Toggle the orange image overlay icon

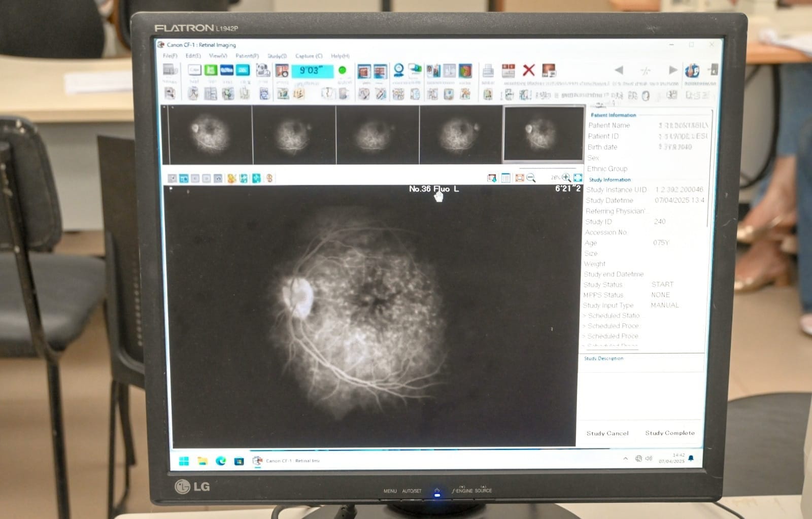tap(231, 179)
